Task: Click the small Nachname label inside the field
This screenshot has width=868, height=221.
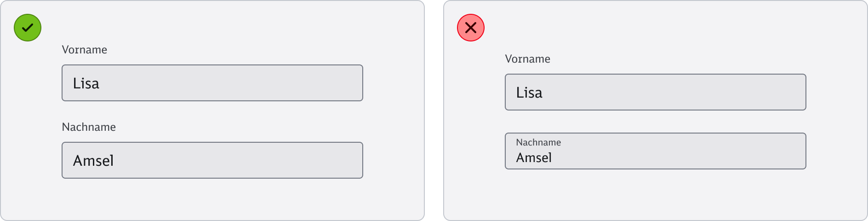Action: pyautogui.click(x=538, y=142)
